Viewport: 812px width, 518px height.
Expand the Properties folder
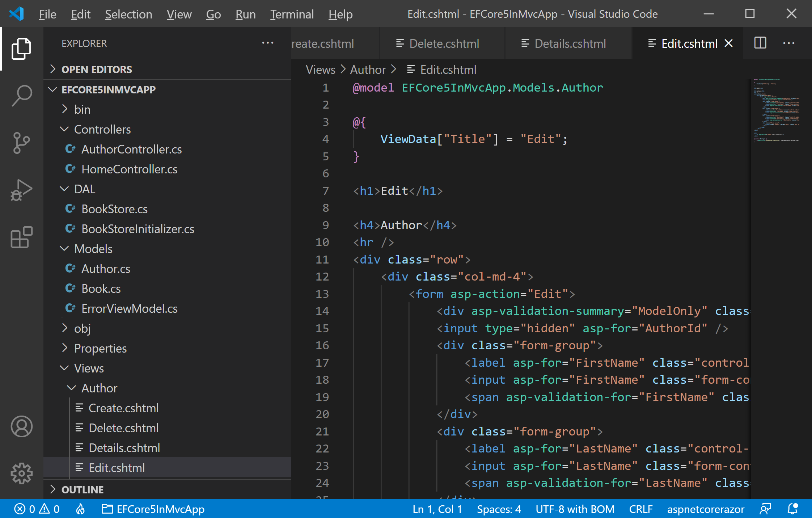pos(100,348)
